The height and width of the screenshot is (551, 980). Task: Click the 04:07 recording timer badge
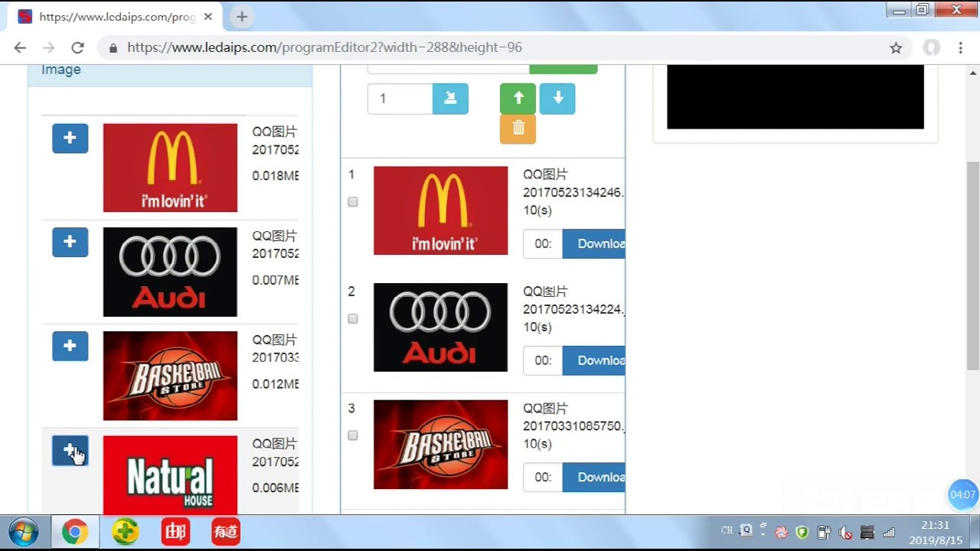coord(963,494)
